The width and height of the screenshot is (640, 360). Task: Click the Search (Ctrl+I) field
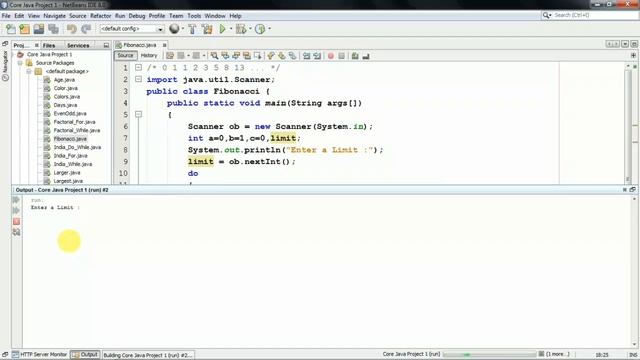590,15
